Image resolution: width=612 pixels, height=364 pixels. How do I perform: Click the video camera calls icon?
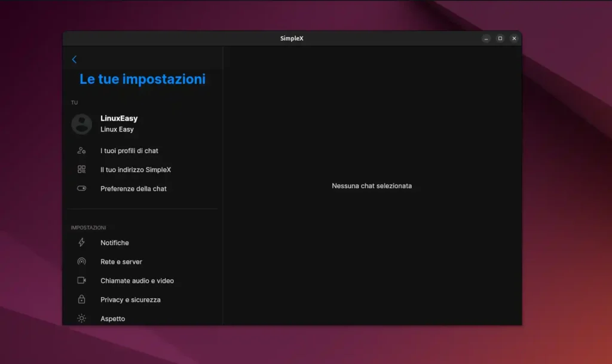pos(81,280)
